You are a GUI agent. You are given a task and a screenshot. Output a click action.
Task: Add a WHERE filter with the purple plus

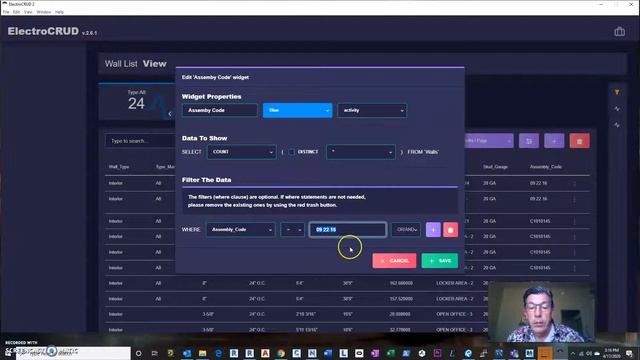click(x=433, y=230)
